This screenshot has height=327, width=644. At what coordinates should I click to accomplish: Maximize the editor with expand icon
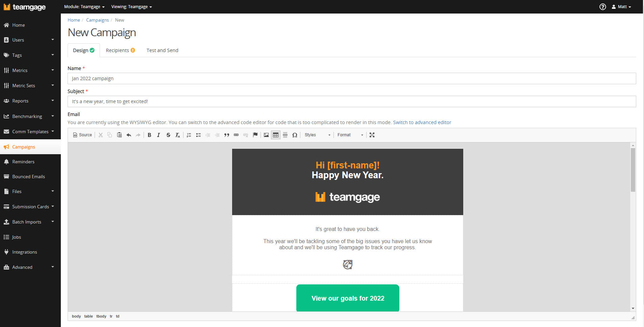[372, 135]
